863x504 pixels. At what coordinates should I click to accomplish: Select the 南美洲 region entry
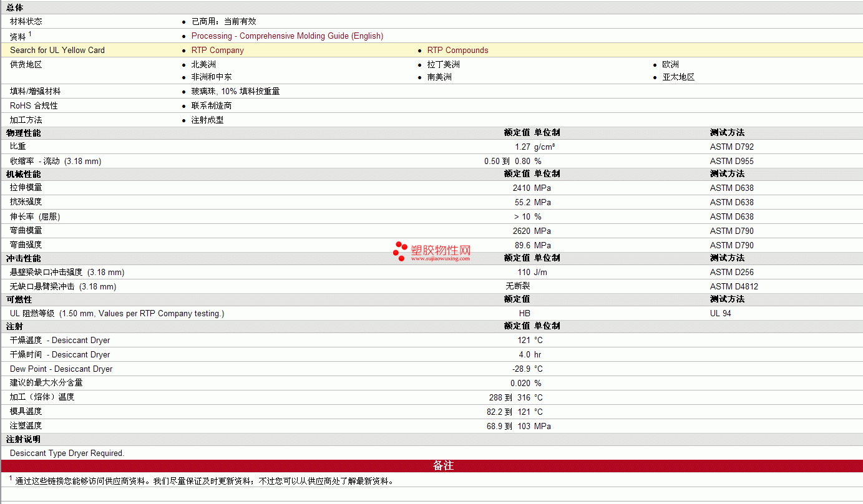pyautogui.click(x=439, y=77)
